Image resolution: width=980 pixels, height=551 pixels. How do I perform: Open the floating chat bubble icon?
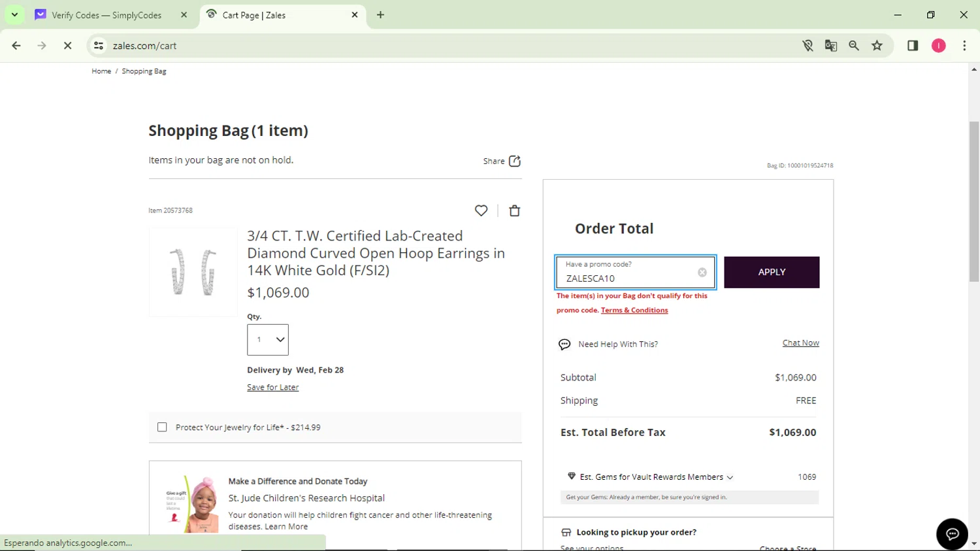pos(952,534)
